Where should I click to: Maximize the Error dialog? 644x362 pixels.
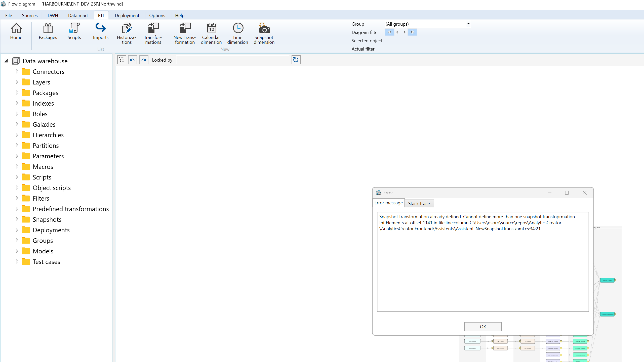(x=567, y=193)
